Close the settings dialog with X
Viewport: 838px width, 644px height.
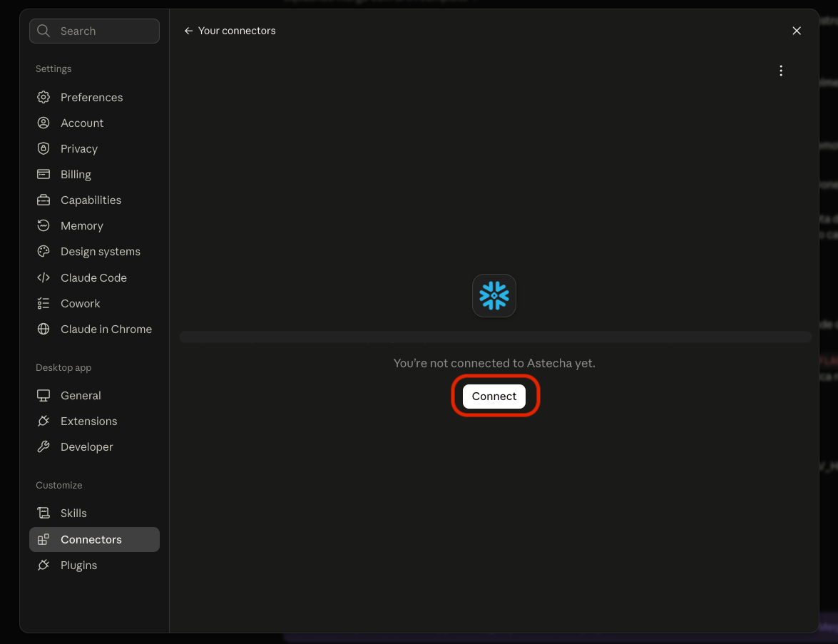coord(797,31)
